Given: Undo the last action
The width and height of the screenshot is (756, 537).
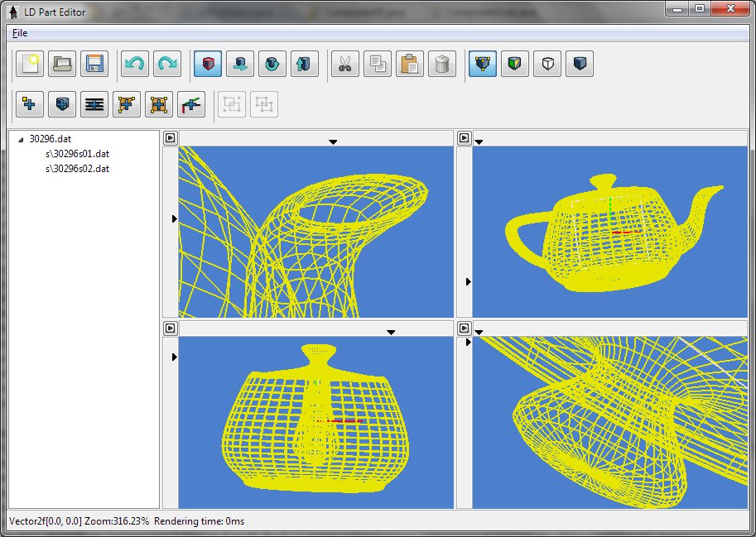Looking at the screenshot, I should click(135, 64).
